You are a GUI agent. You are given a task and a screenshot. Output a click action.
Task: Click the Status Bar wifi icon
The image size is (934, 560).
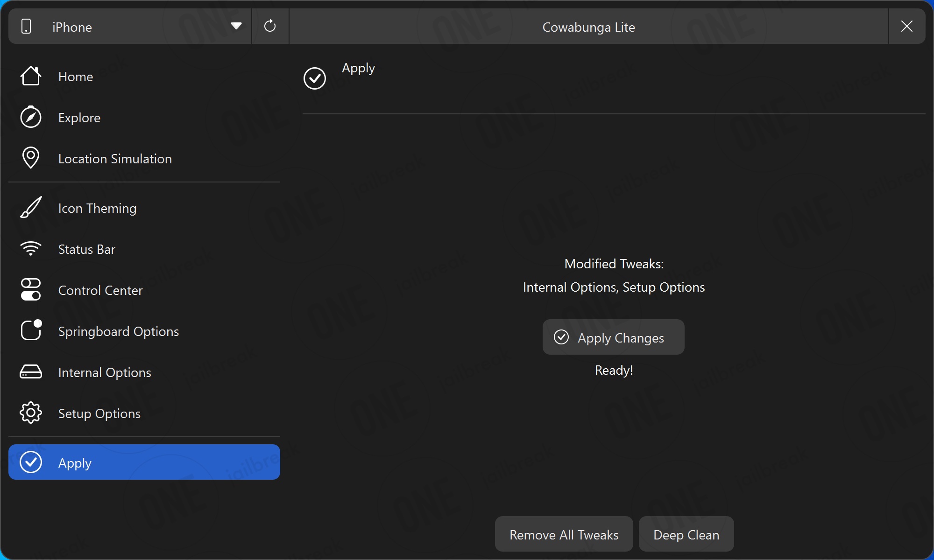tap(31, 248)
